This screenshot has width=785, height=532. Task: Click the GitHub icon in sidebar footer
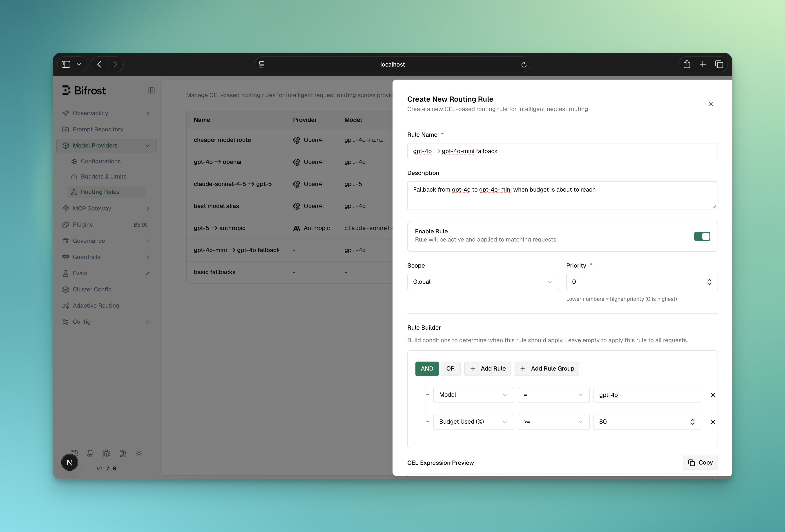pos(90,453)
